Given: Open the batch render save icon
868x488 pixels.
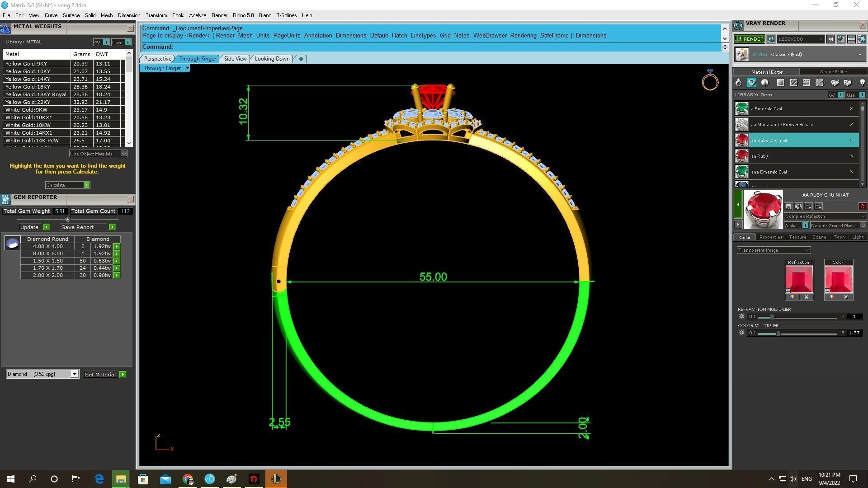Looking at the screenshot, I should [x=862, y=39].
